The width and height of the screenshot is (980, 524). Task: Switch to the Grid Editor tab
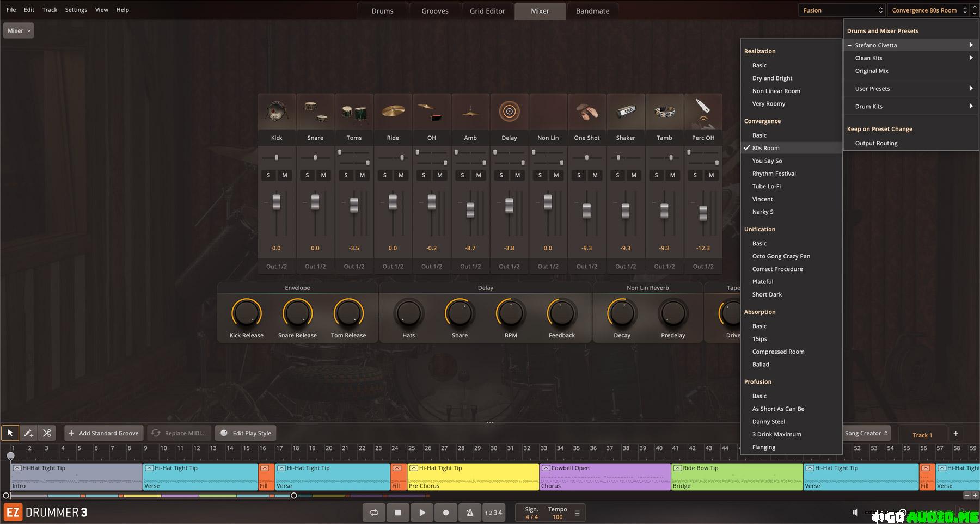[487, 11]
